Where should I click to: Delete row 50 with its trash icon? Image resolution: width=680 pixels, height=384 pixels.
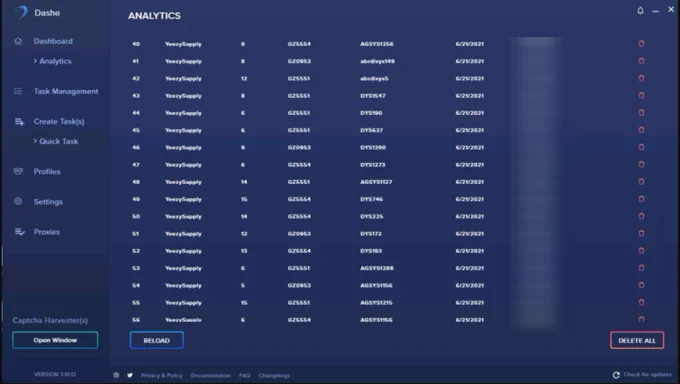click(641, 216)
